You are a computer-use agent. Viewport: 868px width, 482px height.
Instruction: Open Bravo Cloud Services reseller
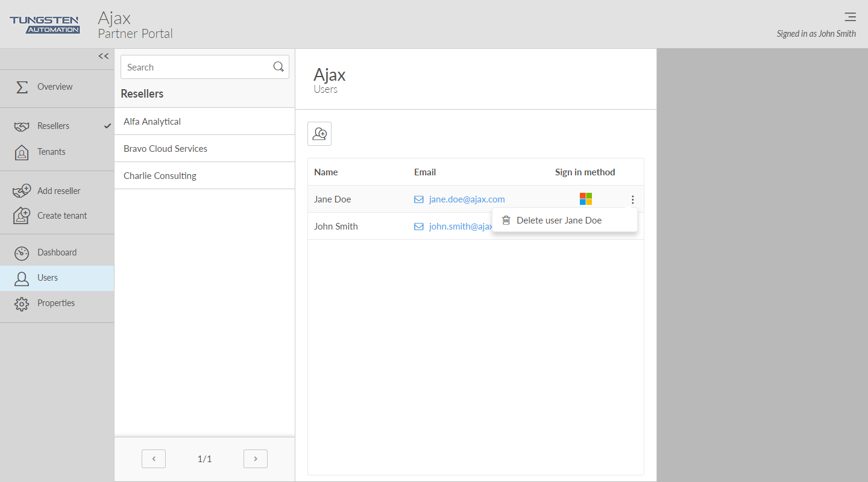tap(165, 149)
